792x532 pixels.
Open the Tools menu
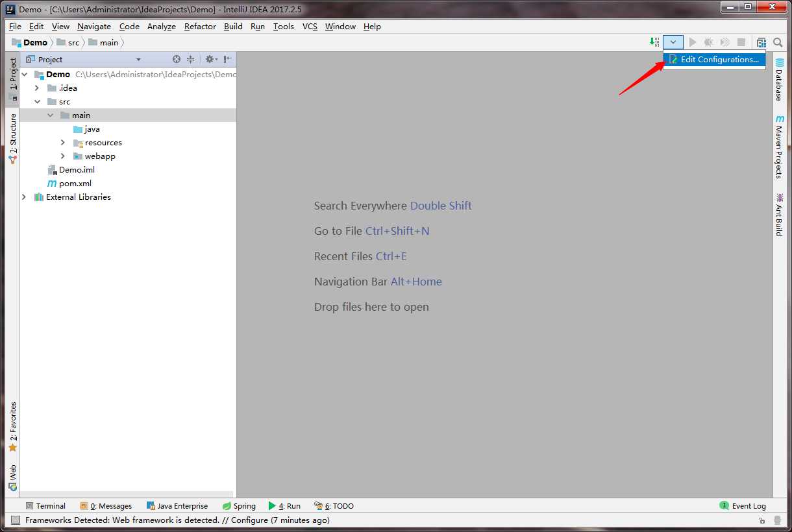point(284,26)
